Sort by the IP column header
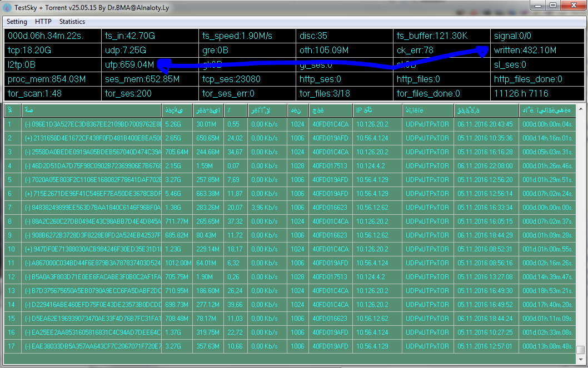 (x=377, y=110)
